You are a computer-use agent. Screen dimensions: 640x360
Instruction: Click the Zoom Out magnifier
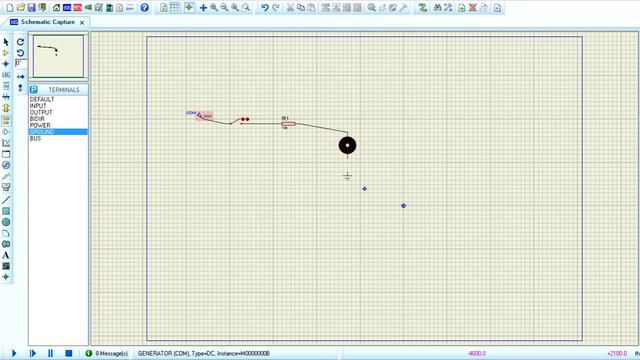pos(224,7)
